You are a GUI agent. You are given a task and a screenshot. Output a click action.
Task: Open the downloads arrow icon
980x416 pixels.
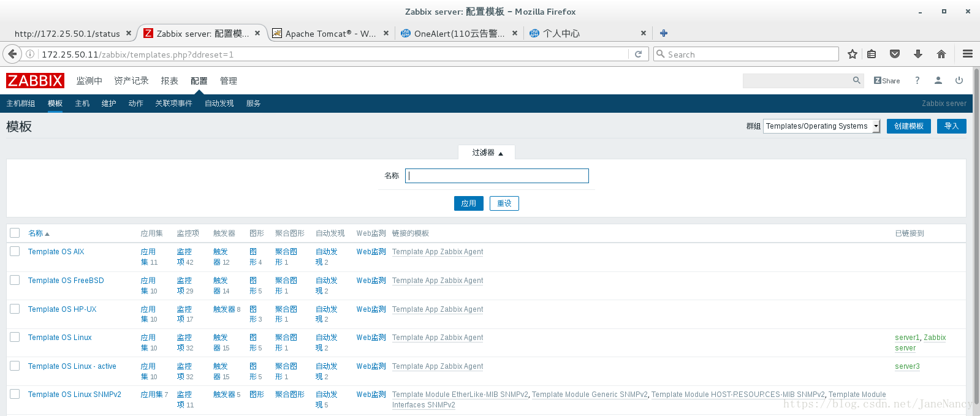coord(918,54)
